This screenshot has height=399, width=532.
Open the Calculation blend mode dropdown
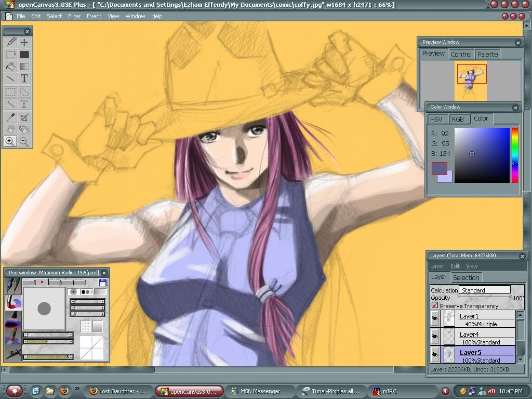pyautogui.click(x=484, y=290)
